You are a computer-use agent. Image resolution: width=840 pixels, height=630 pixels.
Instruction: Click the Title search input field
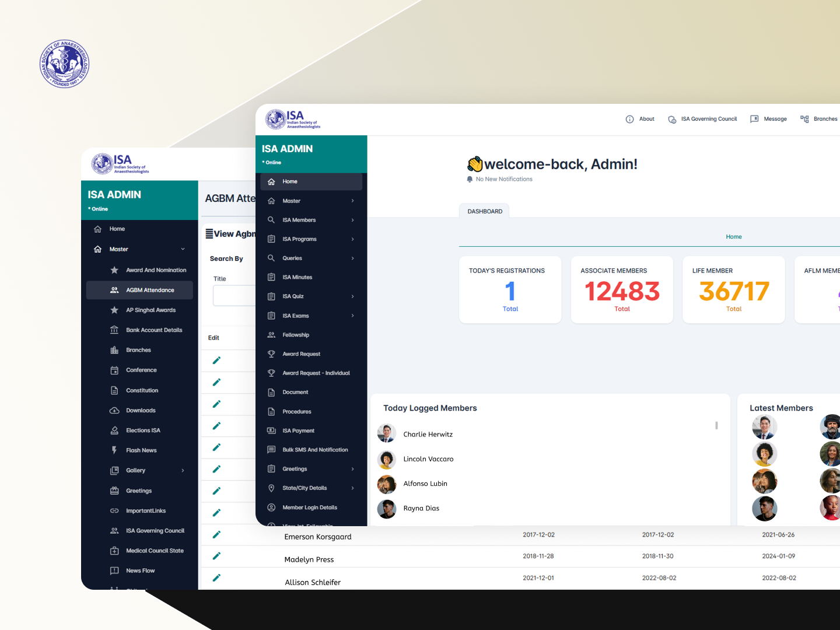234,295
